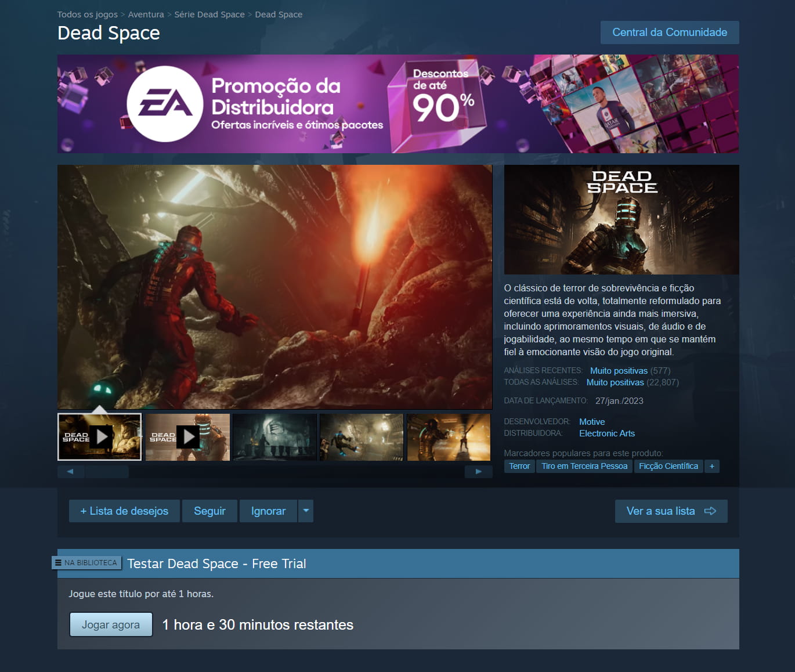The width and height of the screenshot is (795, 672).
Task: Select the dark corridor screenshot thumbnail
Action: pos(274,437)
